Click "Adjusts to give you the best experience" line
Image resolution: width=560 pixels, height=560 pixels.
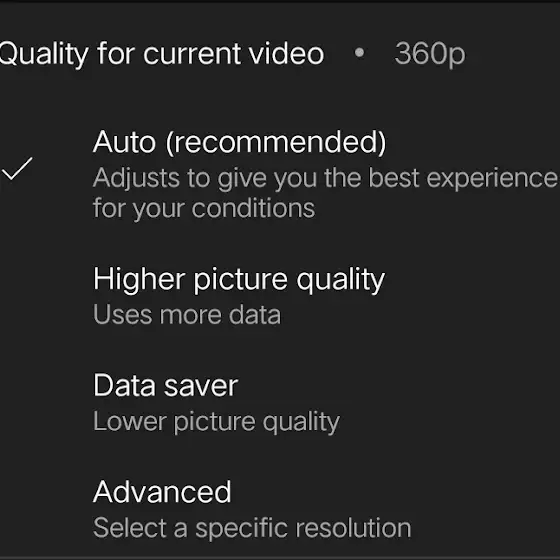point(325,178)
